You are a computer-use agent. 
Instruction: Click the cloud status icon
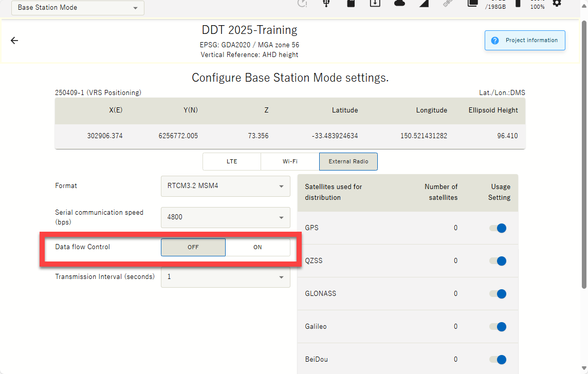click(x=399, y=4)
